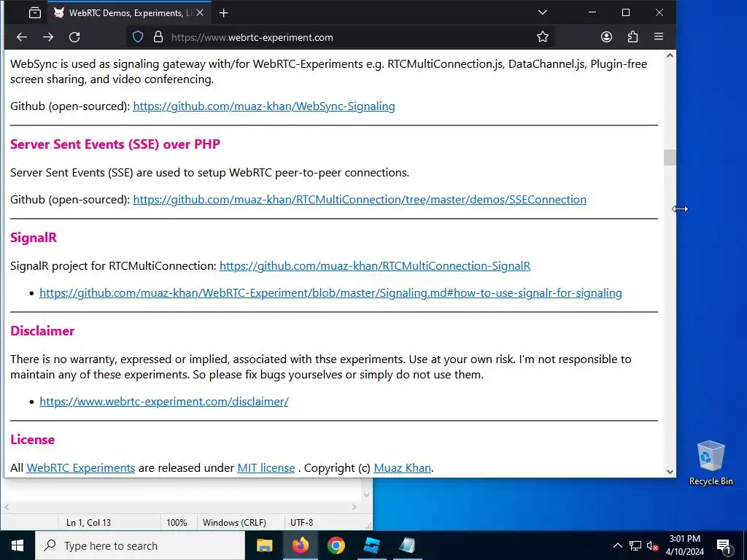Click Notepad's horizontal scrollbar right arrow

pos(355,507)
